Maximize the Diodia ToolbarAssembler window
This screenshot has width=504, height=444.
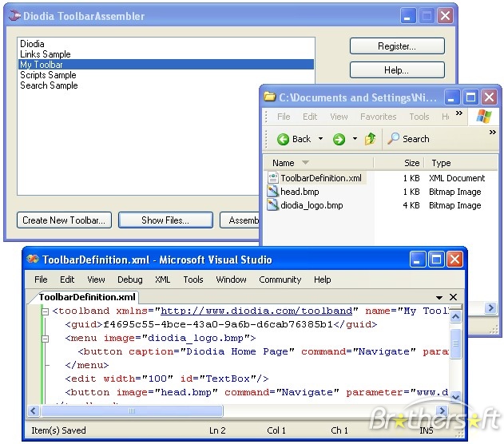427,15
